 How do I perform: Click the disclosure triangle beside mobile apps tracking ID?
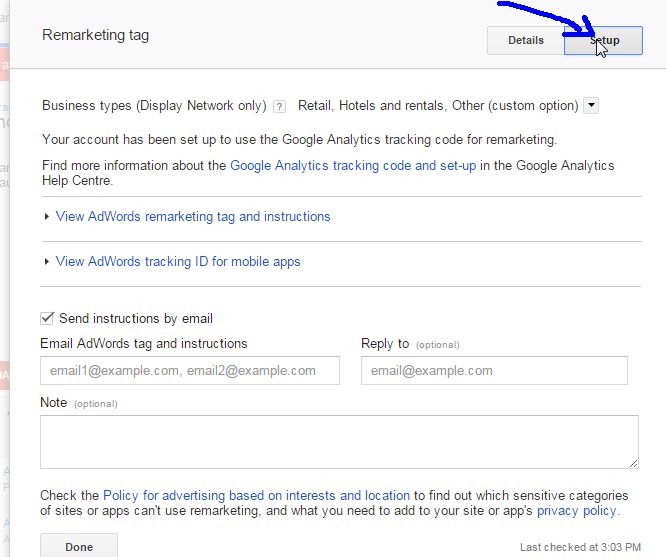pyautogui.click(x=47, y=261)
